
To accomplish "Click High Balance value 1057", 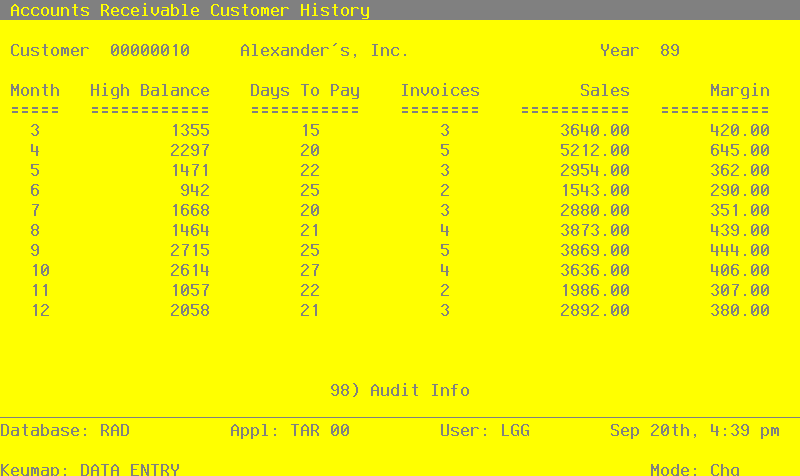I will tap(190, 290).
